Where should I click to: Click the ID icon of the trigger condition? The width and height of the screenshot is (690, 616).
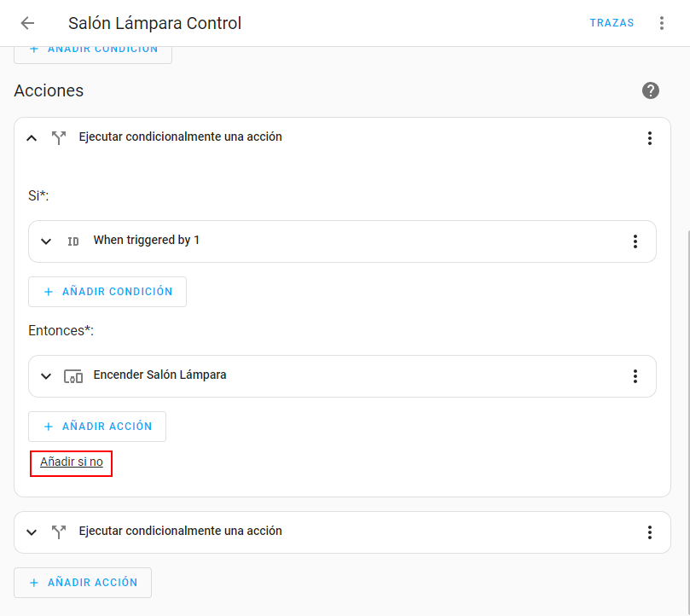tap(73, 241)
